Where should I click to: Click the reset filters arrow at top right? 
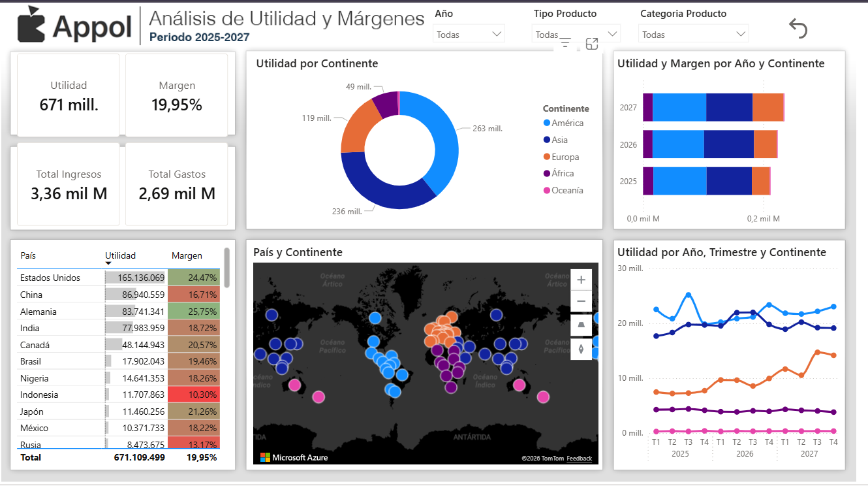click(798, 29)
